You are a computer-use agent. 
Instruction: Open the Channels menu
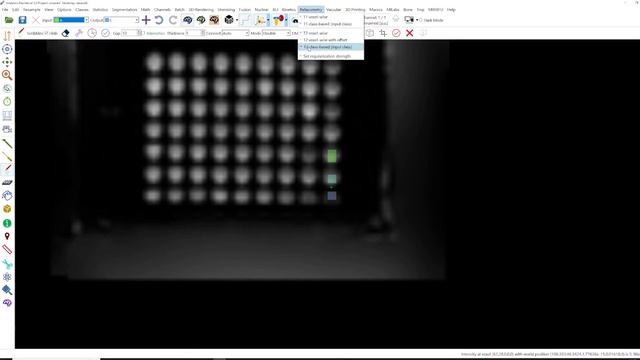[162, 9]
